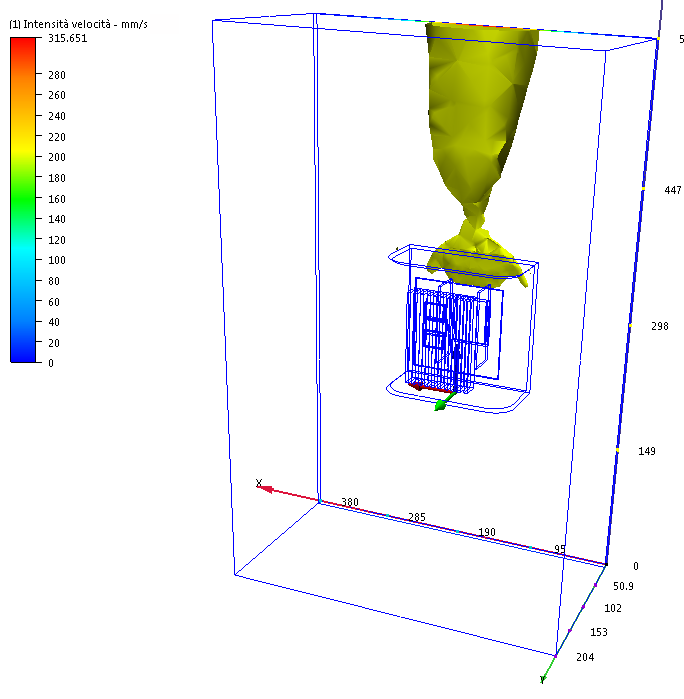Click the X axis letter label
Screen dimensions: 684x699
[259, 483]
